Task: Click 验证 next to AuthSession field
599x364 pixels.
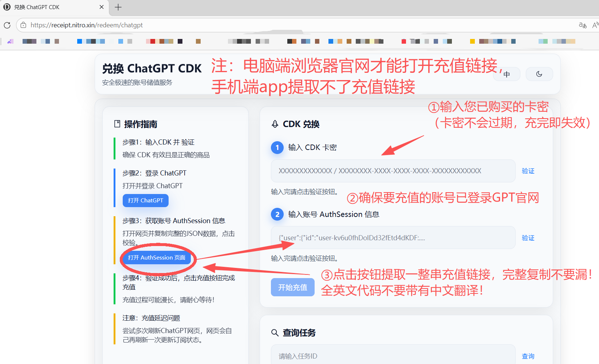Action: tap(528, 238)
